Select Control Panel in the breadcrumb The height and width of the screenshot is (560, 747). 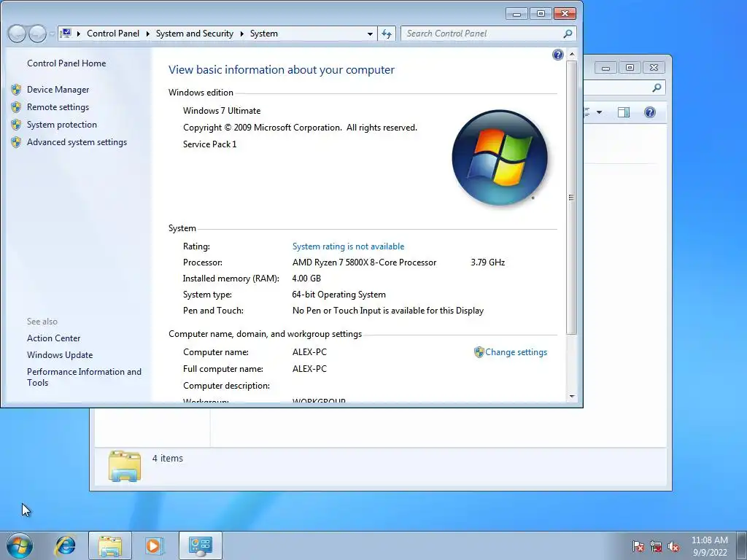click(113, 34)
